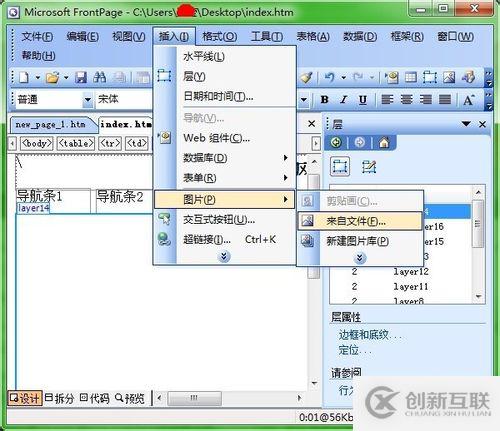500x431 pixels.
Task: Select Web 组件(C)... menu item
Action: pos(225,138)
